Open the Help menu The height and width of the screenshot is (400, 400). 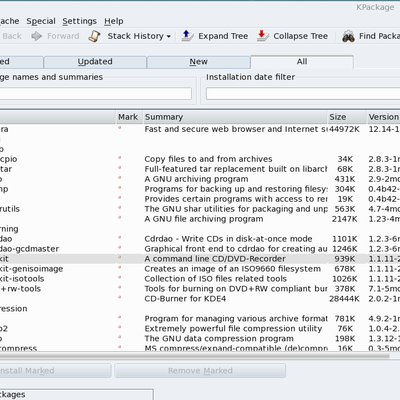pos(114,21)
